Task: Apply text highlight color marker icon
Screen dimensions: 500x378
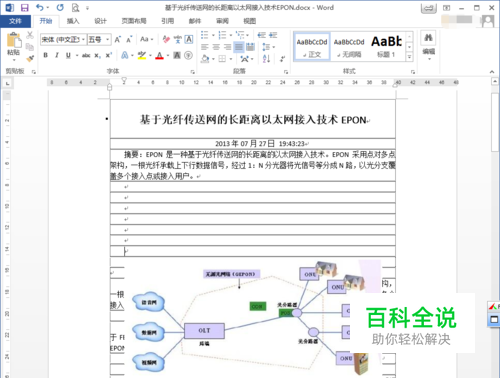Action: [x=142, y=55]
